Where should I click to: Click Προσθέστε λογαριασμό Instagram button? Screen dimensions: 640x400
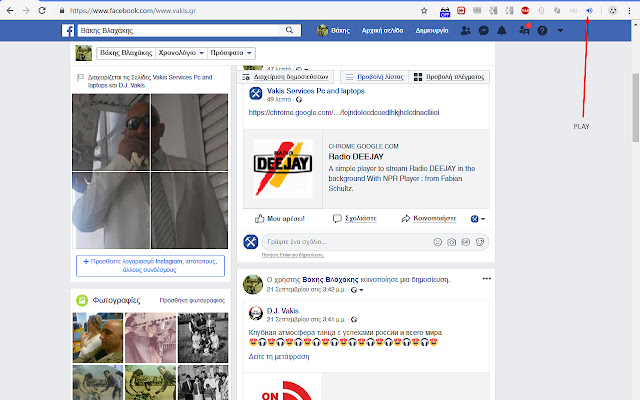click(x=150, y=266)
